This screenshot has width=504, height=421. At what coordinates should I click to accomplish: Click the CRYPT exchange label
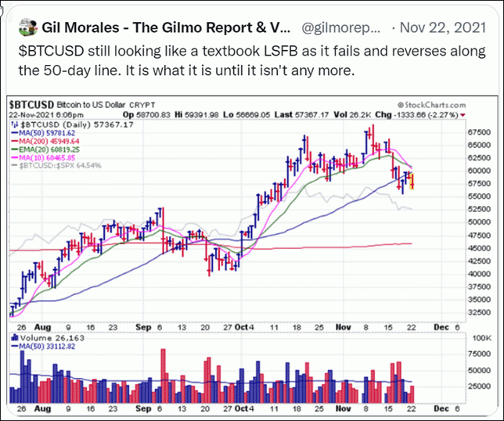pyautogui.click(x=142, y=105)
